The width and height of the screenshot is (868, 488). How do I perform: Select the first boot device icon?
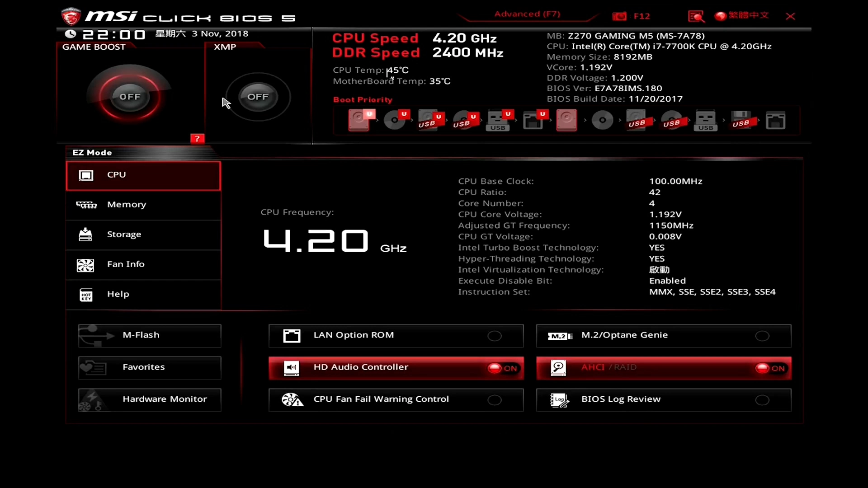[359, 120]
